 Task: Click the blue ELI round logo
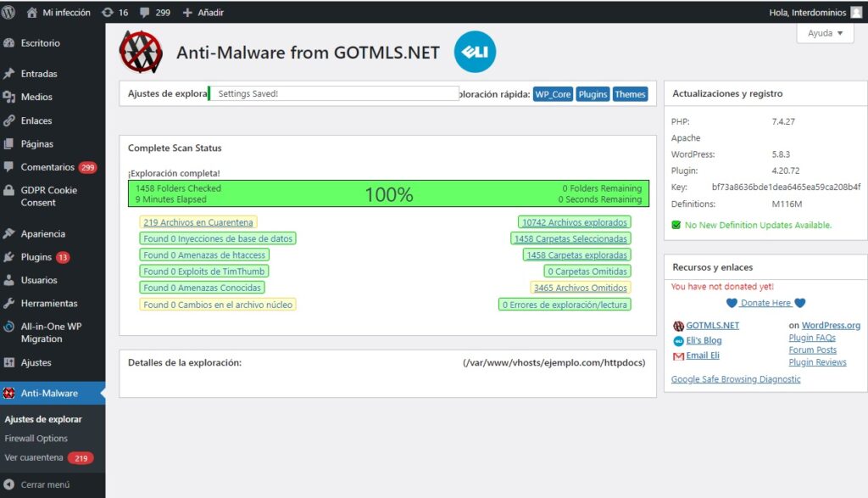click(x=475, y=52)
